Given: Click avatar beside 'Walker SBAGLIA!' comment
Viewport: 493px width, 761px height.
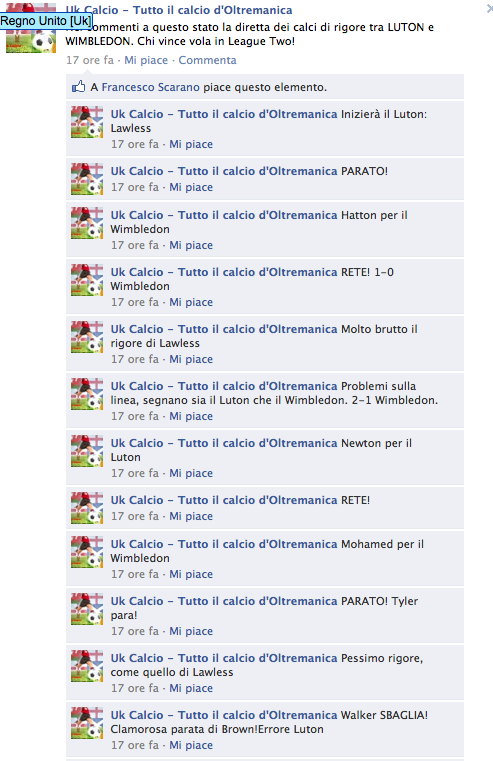Looking at the screenshot, I should click(x=87, y=723).
